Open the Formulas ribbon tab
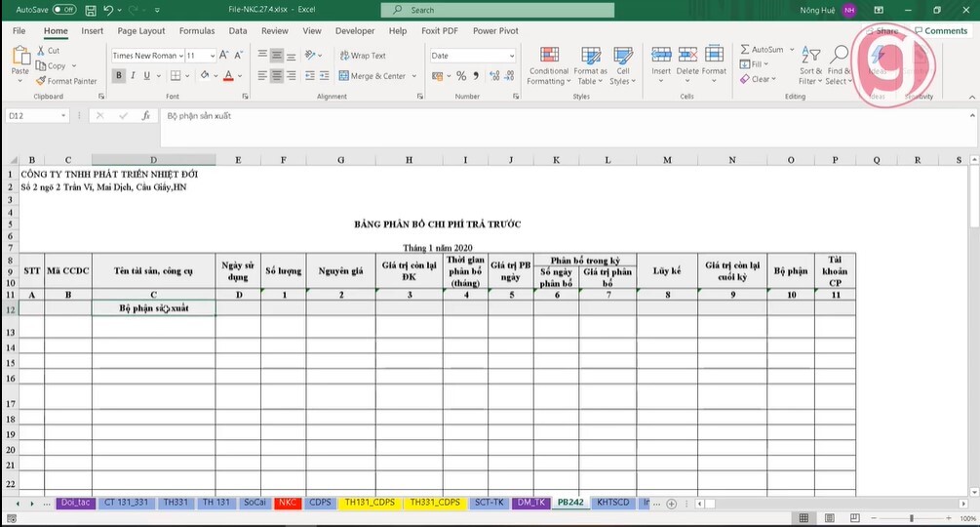 click(197, 30)
